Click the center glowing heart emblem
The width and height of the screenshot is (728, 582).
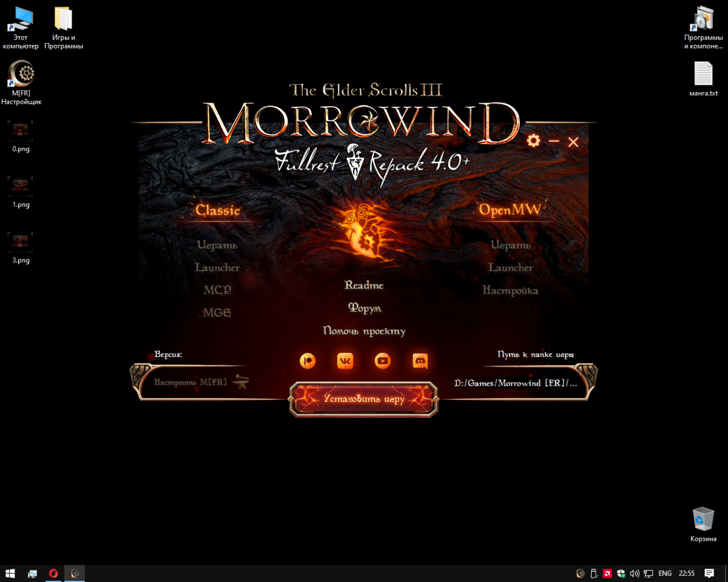click(x=362, y=232)
